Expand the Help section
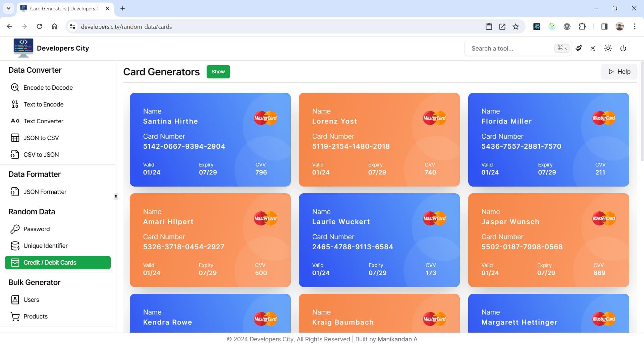The image size is (644, 345). [x=619, y=72]
